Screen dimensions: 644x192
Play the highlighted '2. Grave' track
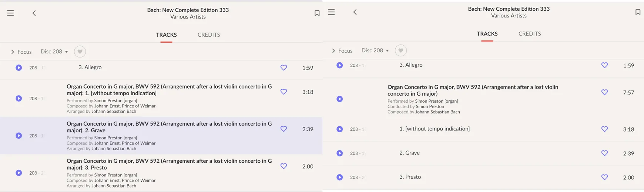[19, 136]
